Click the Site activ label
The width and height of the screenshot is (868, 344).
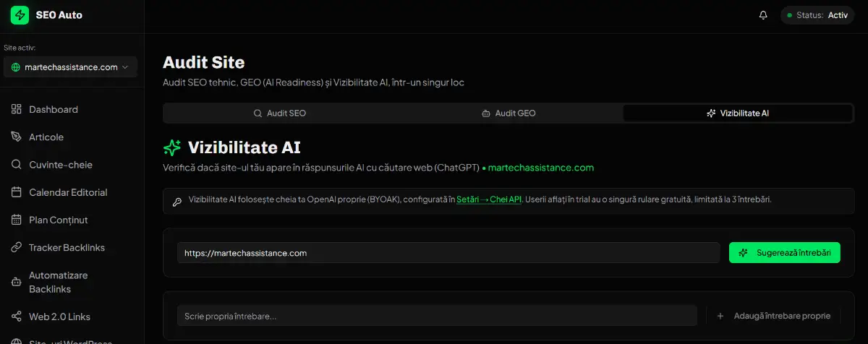coord(20,48)
